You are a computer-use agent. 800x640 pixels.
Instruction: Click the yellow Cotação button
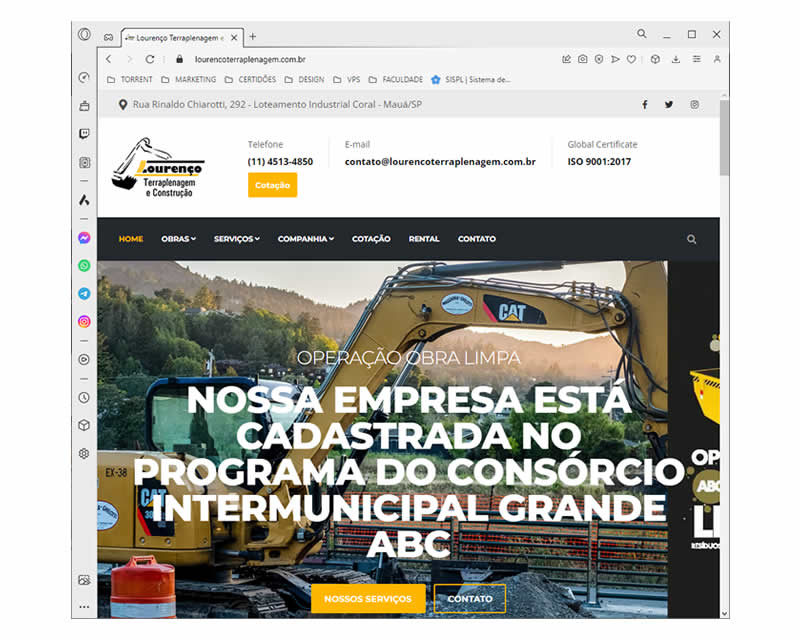(x=272, y=185)
